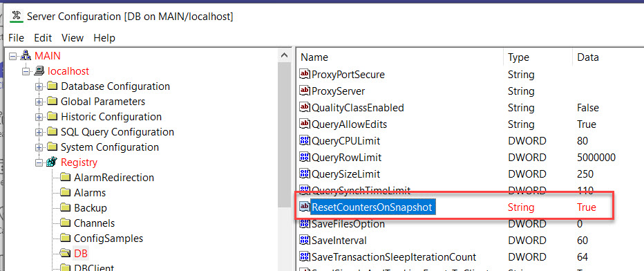Select the DB registry key label
644x271 pixels.
click(x=81, y=254)
